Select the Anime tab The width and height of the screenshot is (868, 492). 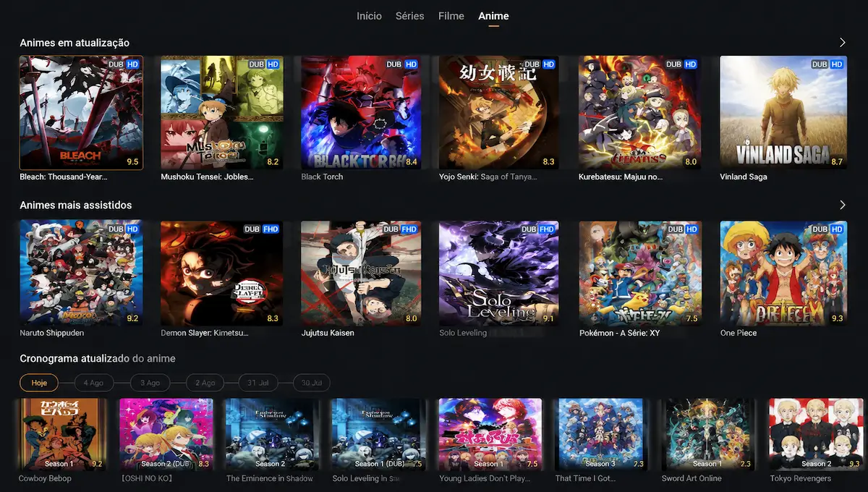click(x=493, y=16)
